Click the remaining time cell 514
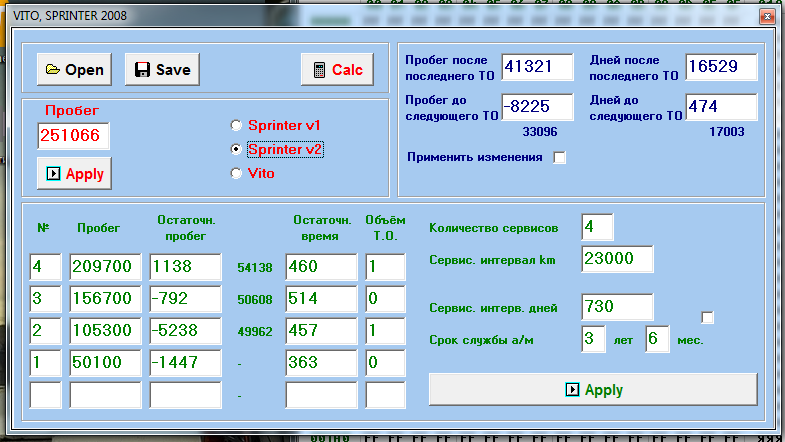785x442 pixels. [x=321, y=299]
